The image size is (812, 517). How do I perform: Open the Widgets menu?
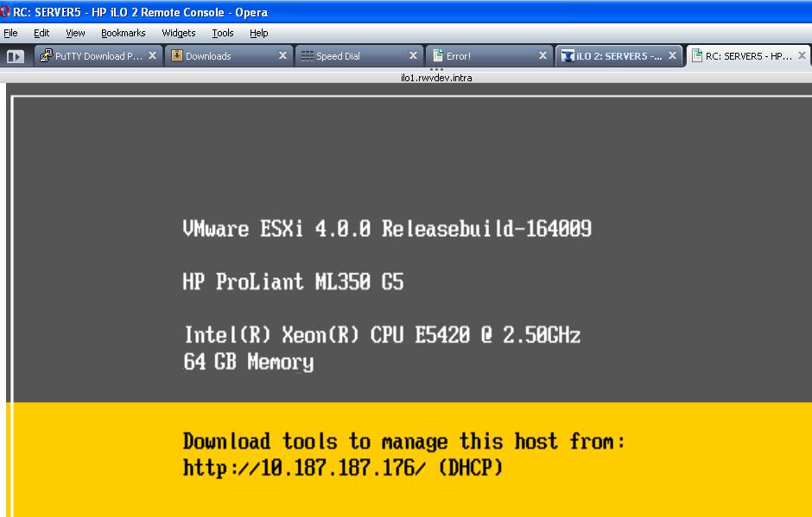click(x=179, y=33)
